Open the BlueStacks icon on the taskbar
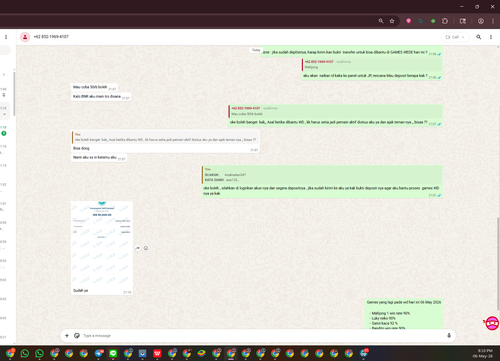This screenshot has width=500, height=361. pyautogui.click(x=201, y=353)
